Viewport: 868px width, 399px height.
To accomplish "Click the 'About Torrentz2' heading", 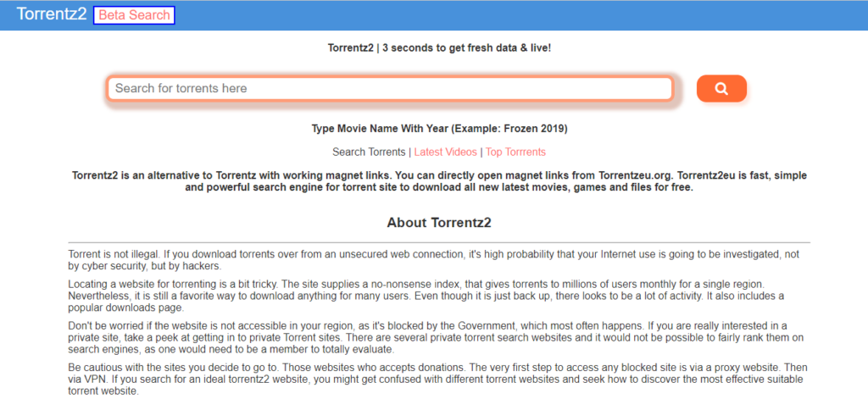I will (x=439, y=223).
